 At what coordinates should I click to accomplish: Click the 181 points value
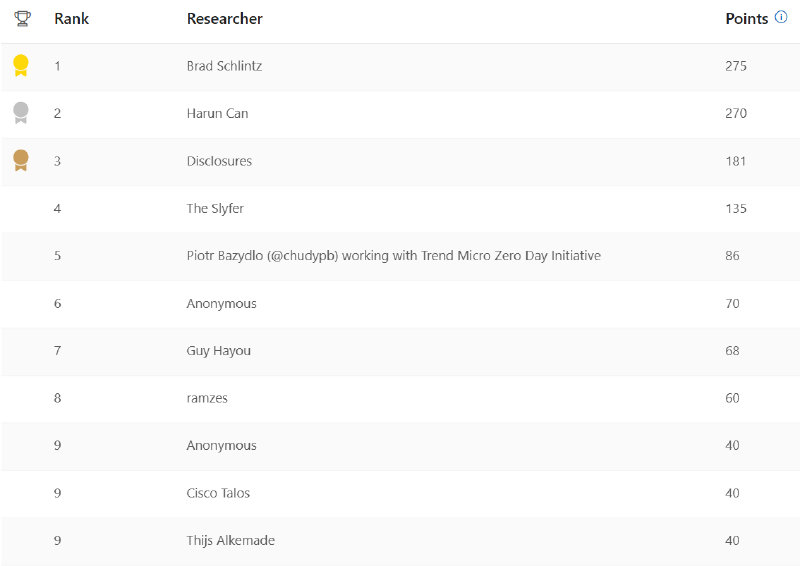click(736, 161)
